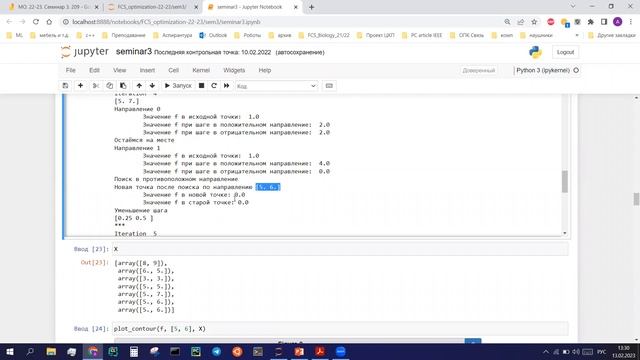Paste cells below with the clipboard icon
640x360 pixels.
(123, 86)
